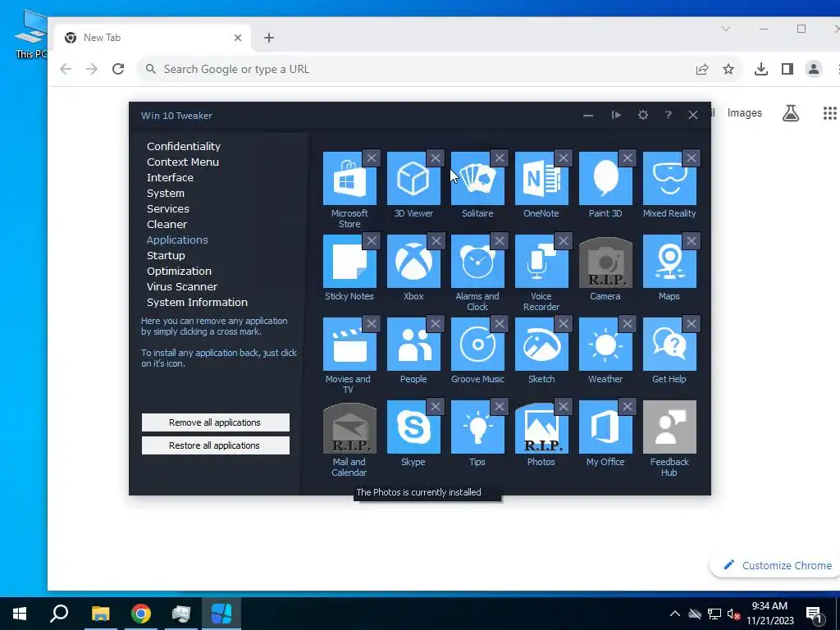Open taskbar search magnifier
This screenshot has width=840, height=630.
click(x=59, y=614)
